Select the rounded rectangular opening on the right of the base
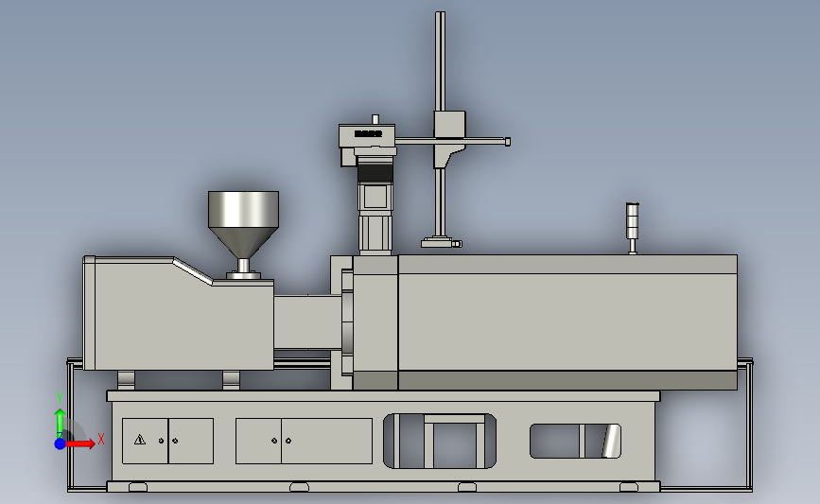820x504 pixels. click(x=575, y=442)
